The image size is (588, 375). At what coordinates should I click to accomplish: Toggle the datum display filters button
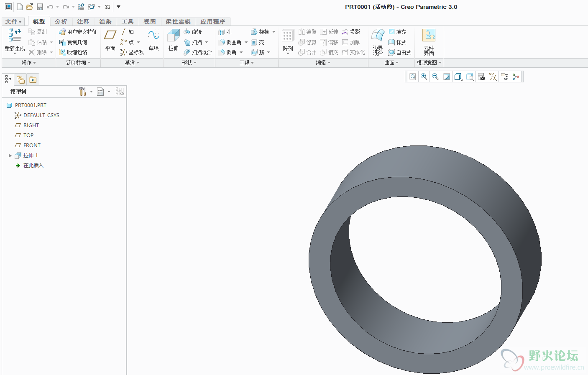tap(493, 77)
